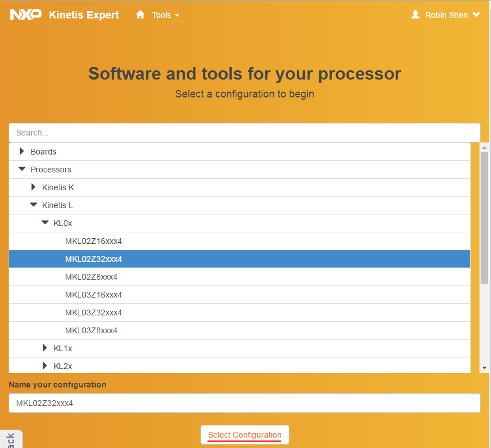491x448 pixels.
Task: Select MKL03Z8xxx4 processor
Action: (240, 330)
